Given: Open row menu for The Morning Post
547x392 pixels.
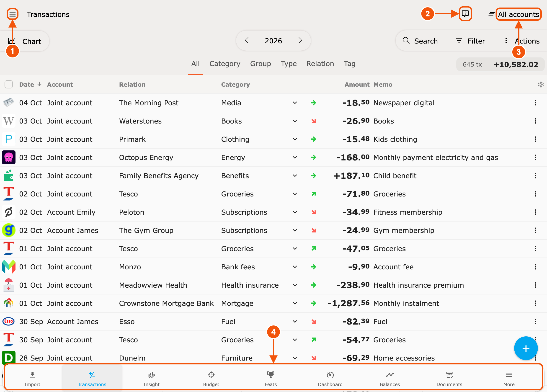Looking at the screenshot, I should pos(535,103).
